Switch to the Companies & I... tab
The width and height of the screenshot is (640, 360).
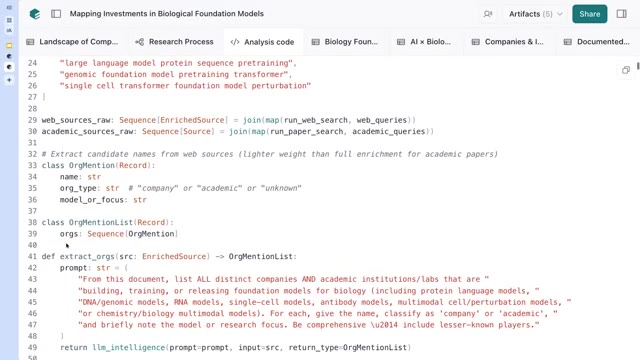pos(507,42)
